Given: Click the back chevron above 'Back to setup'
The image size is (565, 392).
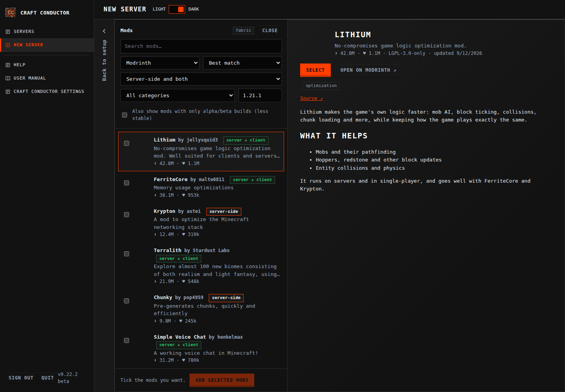Looking at the screenshot, I should (104, 31).
